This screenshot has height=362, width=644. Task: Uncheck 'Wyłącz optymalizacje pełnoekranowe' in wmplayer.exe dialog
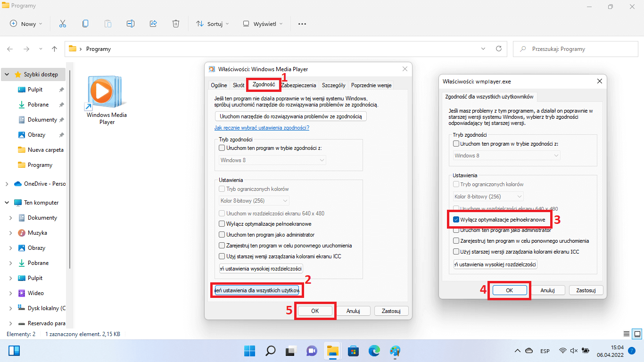(456, 220)
